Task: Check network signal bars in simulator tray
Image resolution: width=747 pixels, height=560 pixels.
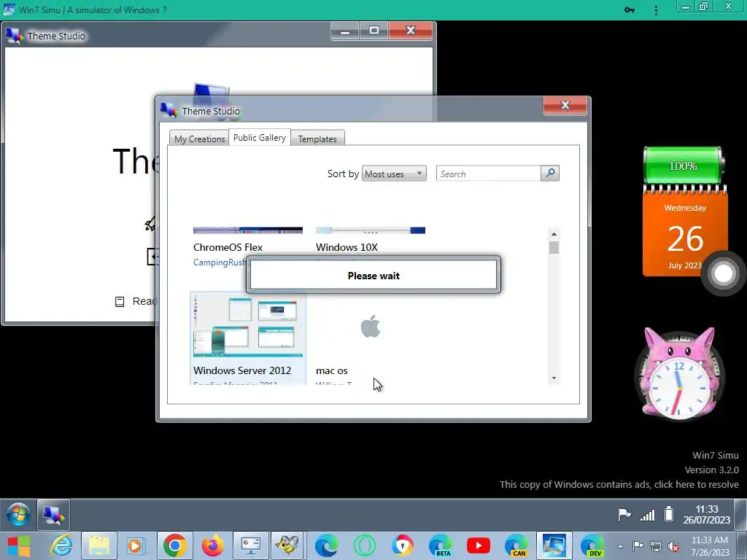Action: click(x=648, y=515)
